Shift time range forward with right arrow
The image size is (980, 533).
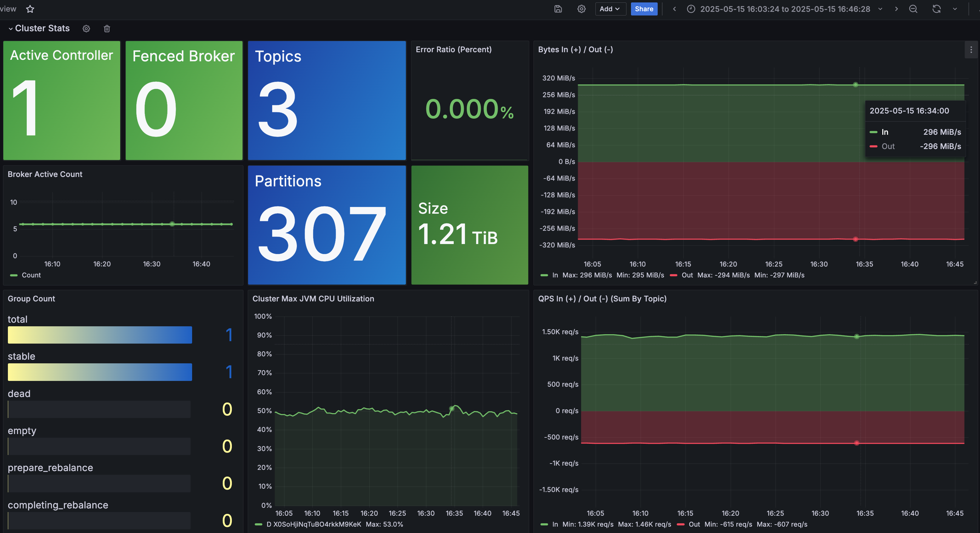coord(896,9)
